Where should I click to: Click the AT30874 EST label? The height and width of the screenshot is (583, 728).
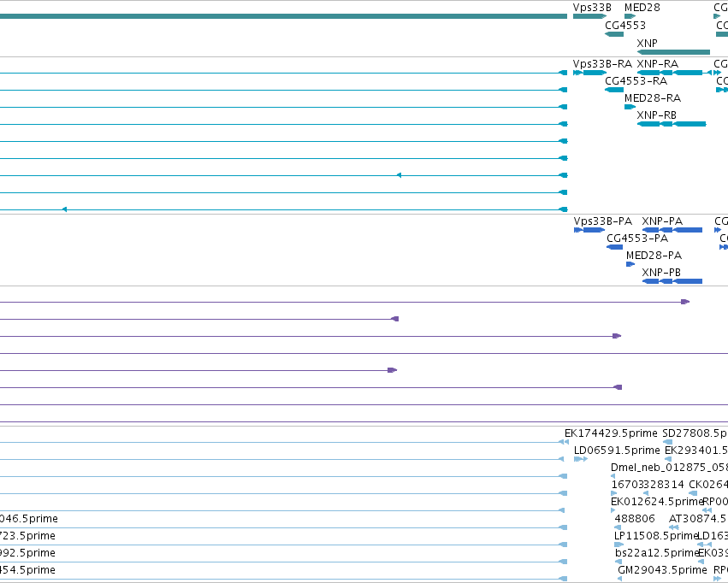(698, 519)
